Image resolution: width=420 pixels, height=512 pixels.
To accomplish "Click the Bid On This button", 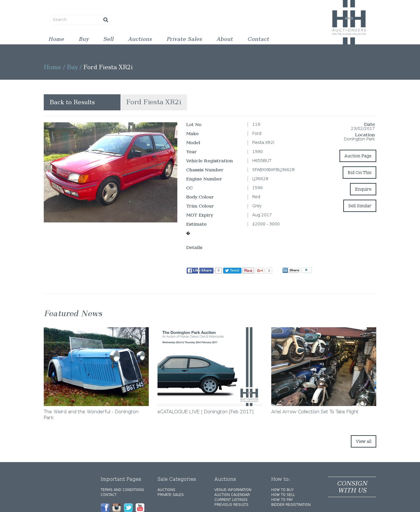I will (x=360, y=173).
